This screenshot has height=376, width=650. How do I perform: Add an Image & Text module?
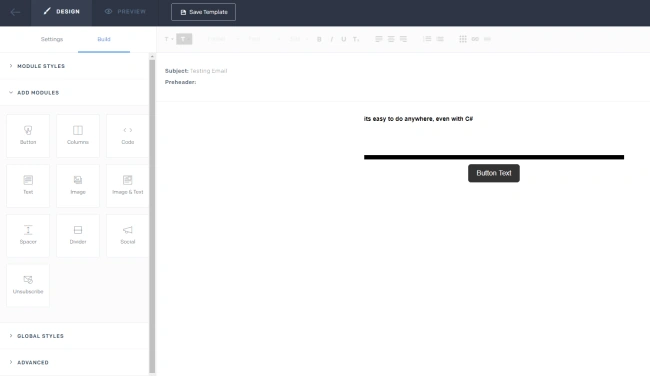point(128,186)
